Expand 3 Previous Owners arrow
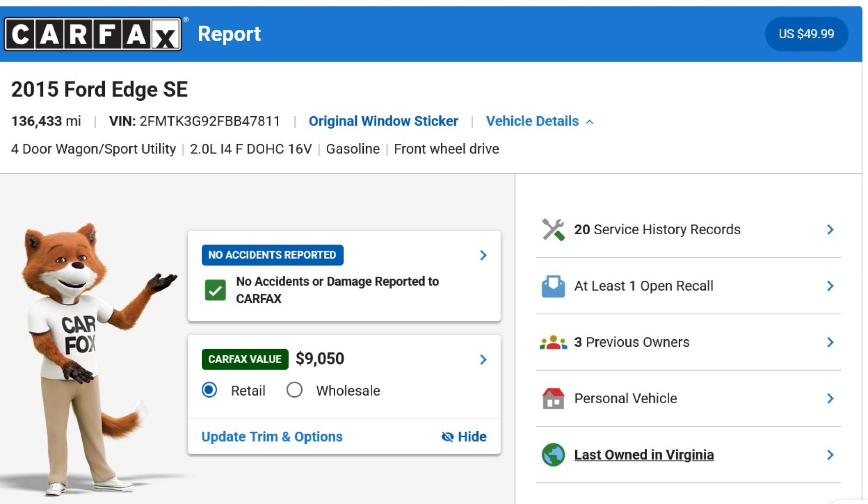 (830, 343)
